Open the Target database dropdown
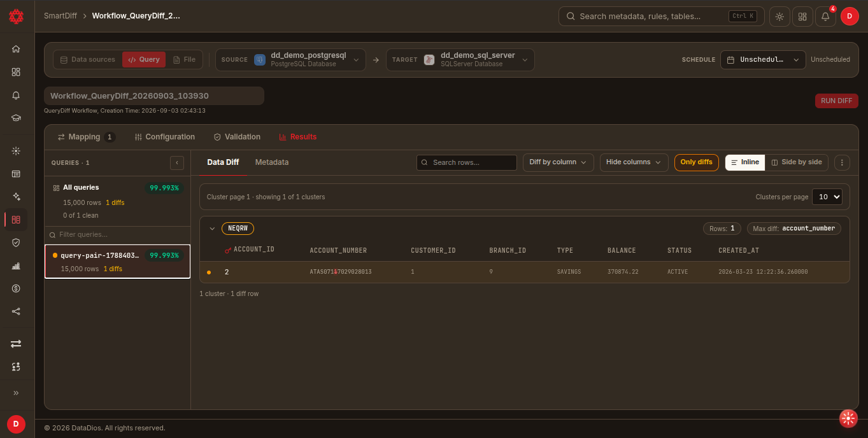The height and width of the screenshot is (438, 868). click(x=460, y=60)
